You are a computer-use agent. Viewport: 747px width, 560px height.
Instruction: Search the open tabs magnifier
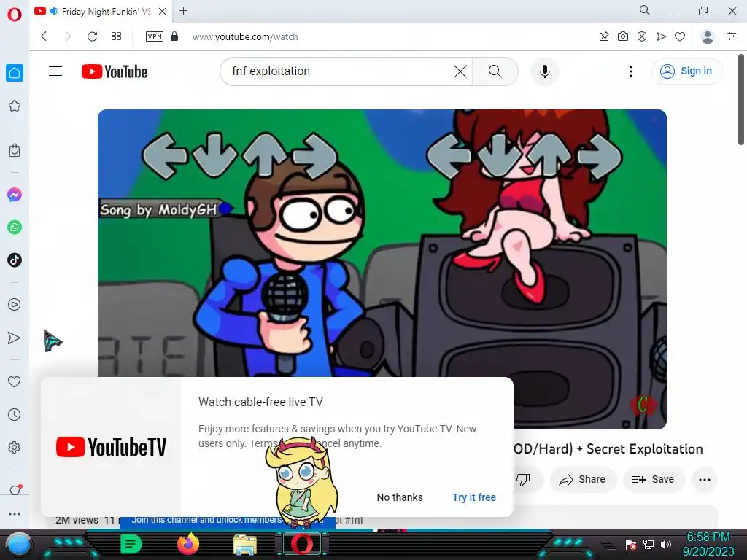tap(645, 10)
